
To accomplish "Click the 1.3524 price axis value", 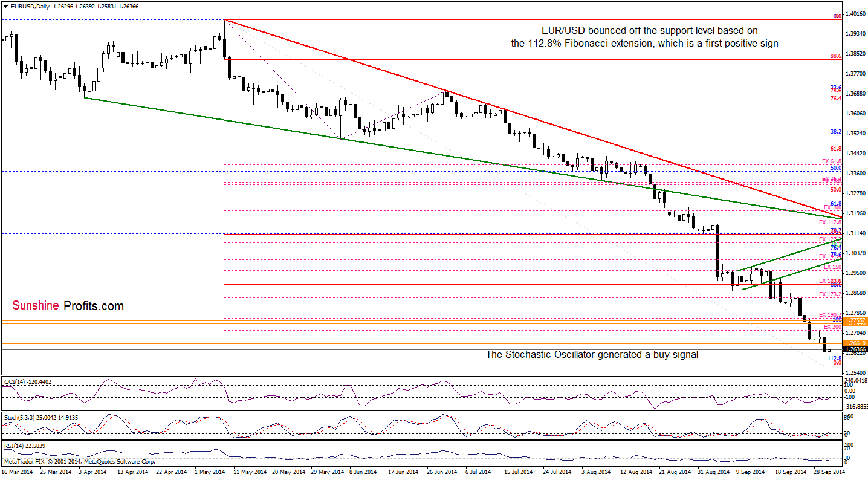I will pos(855,134).
